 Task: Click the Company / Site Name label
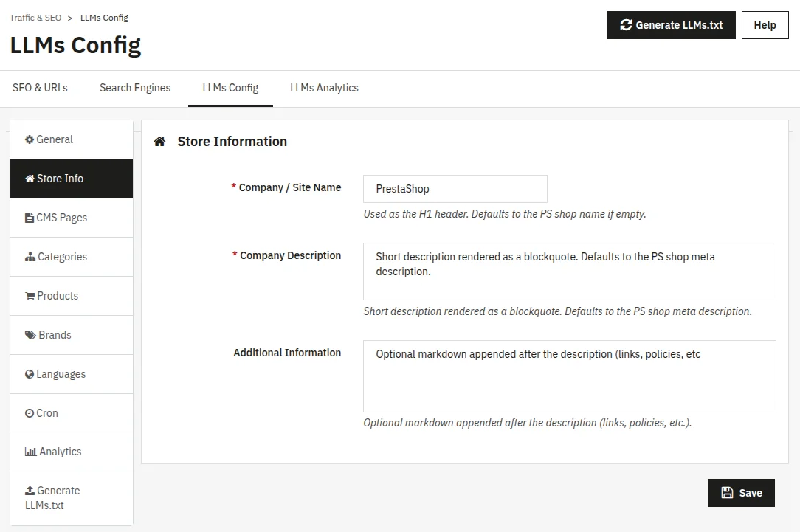[290, 187]
